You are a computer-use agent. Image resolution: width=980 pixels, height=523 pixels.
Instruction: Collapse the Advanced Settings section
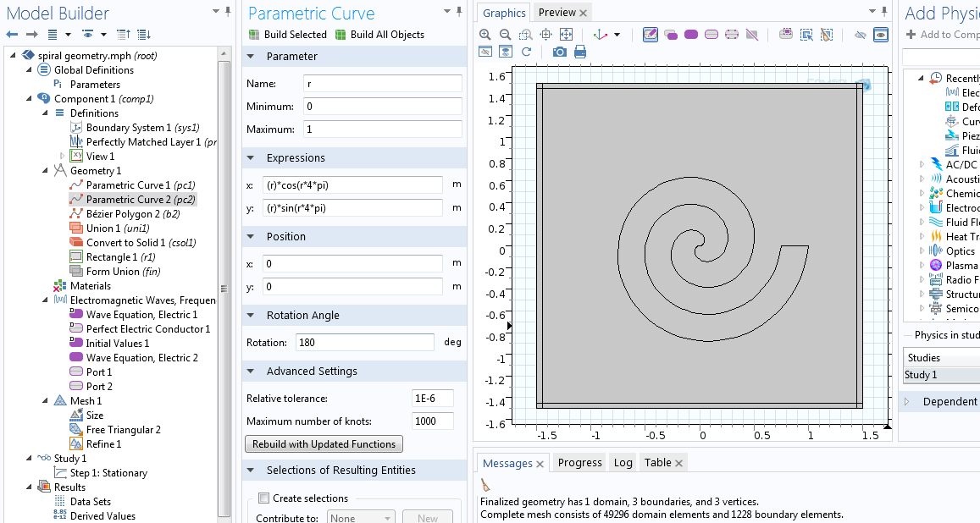[252, 372]
